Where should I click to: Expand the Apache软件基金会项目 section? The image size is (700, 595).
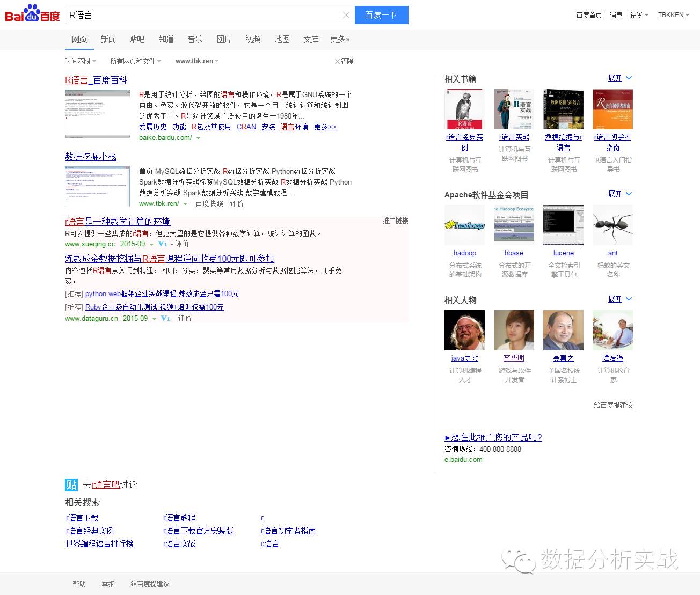620,194
